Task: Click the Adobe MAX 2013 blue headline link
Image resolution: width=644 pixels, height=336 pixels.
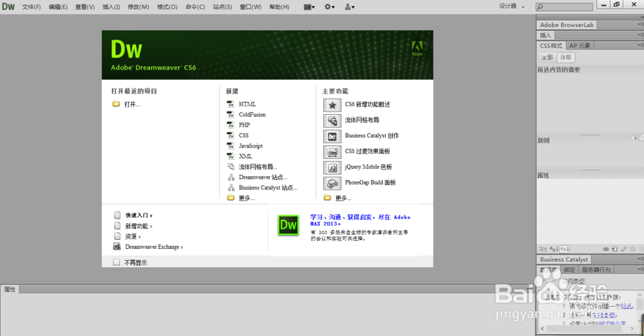Action: tap(360, 220)
